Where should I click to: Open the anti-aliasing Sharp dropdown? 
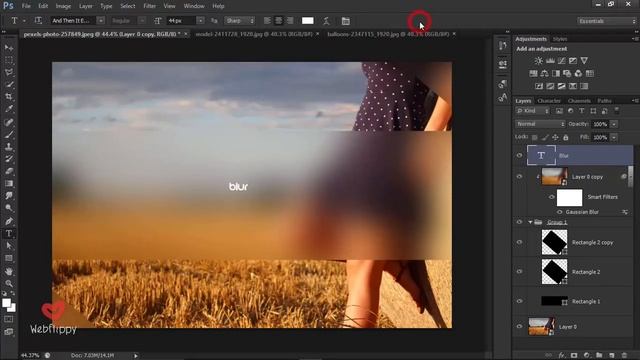[239, 20]
